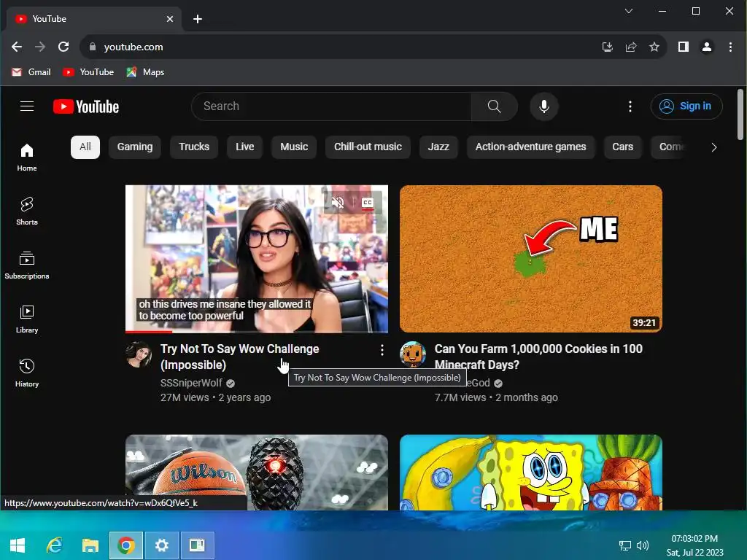
Task: Go back in Chrome
Action: [x=17, y=47]
